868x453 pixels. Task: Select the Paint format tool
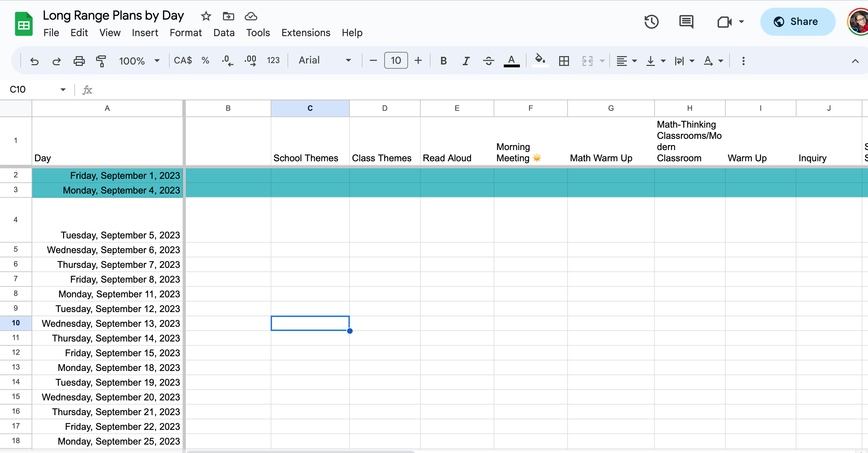[x=101, y=61]
